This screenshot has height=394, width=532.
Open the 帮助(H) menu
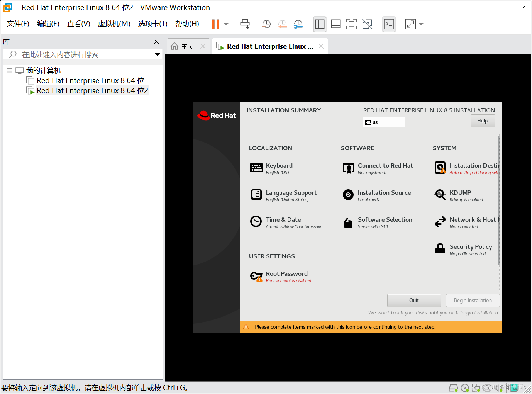(187, 24)
